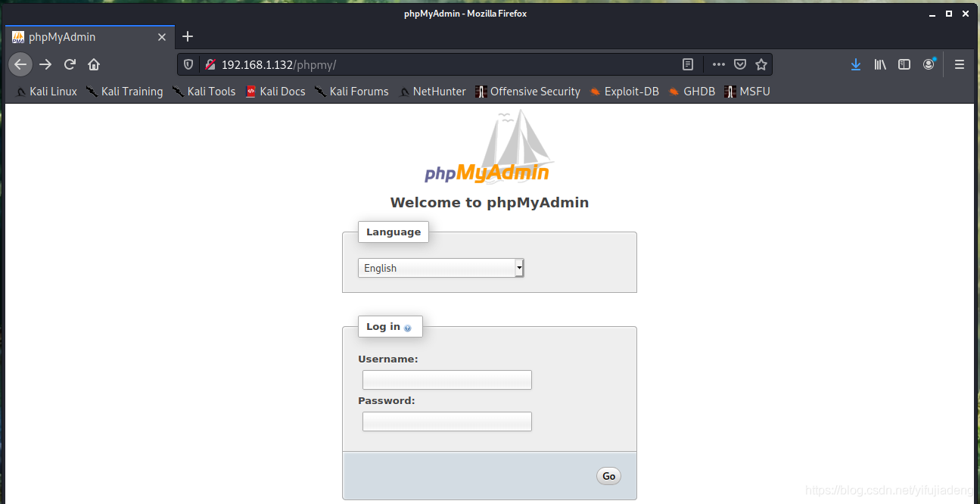Click the tracking protection shield icon
The image size is (980, 504).
[x=189, y=64]
